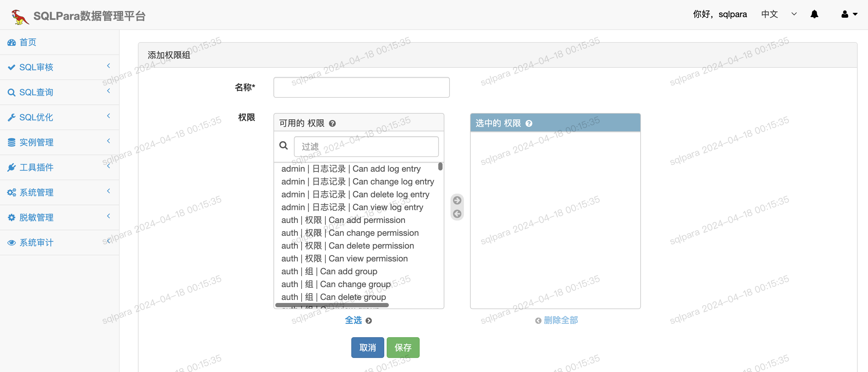Viewport: 868px width, 372px height.
Task: Click the vertical scrollbar of permissions list
Action: tap(440, 167)
